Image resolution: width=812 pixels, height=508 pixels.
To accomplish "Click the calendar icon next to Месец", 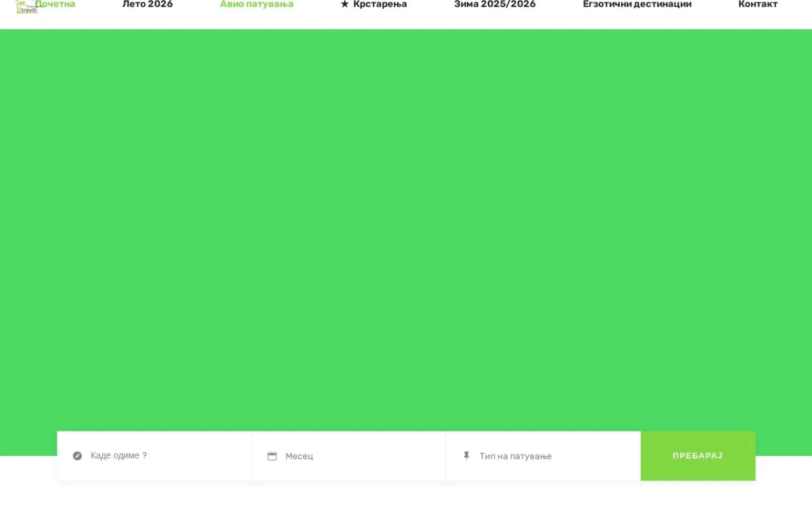I will point(272,457).
